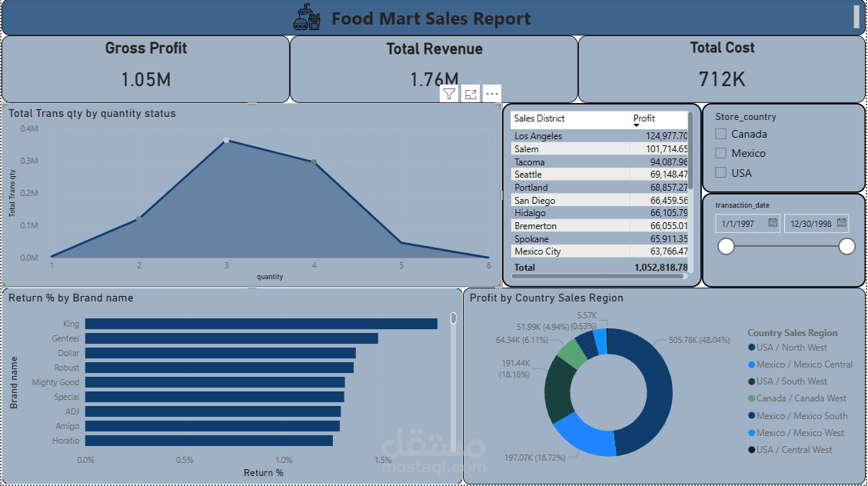This screenshot has height=486, width=868.
Task: Select the Seattle district row
Action: click(x=600, y=175)
